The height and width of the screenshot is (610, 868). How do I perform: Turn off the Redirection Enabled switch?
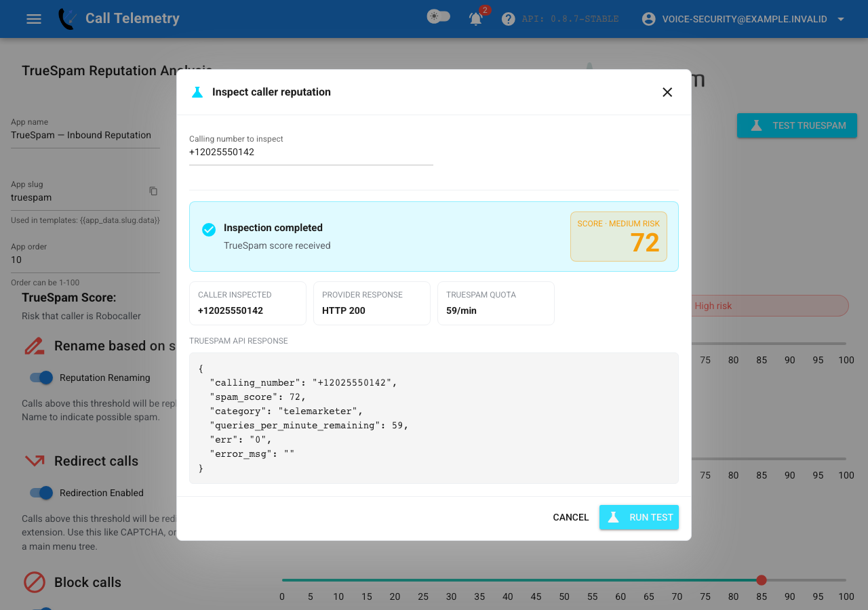tap(41, 493)
